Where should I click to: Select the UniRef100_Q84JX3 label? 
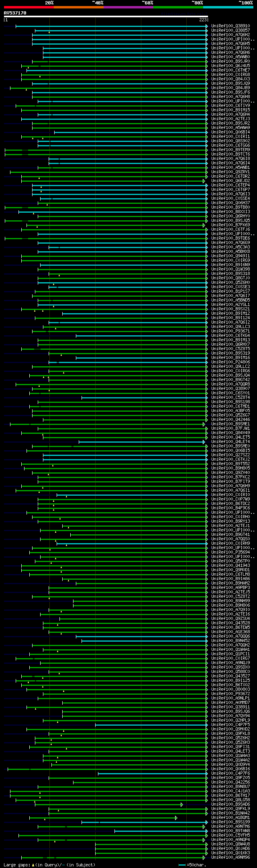point(230,79)
